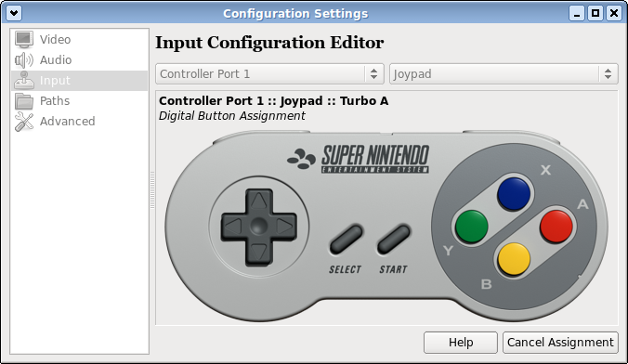Open the window menu arrow in title bar

[14, 13]
